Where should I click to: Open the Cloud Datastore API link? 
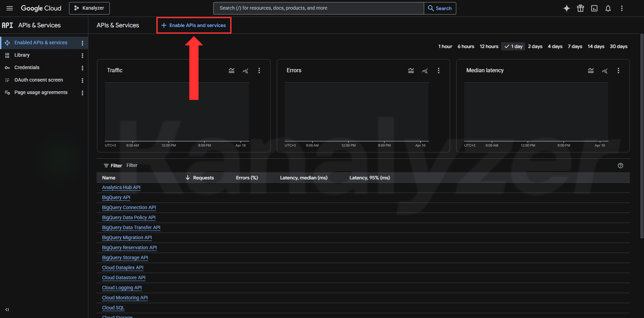tap(124, 278)
